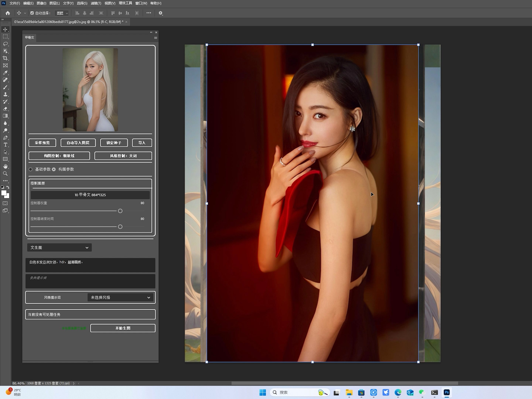Select the Crop tool
This screenshot has height=399, width=532.
5,58
